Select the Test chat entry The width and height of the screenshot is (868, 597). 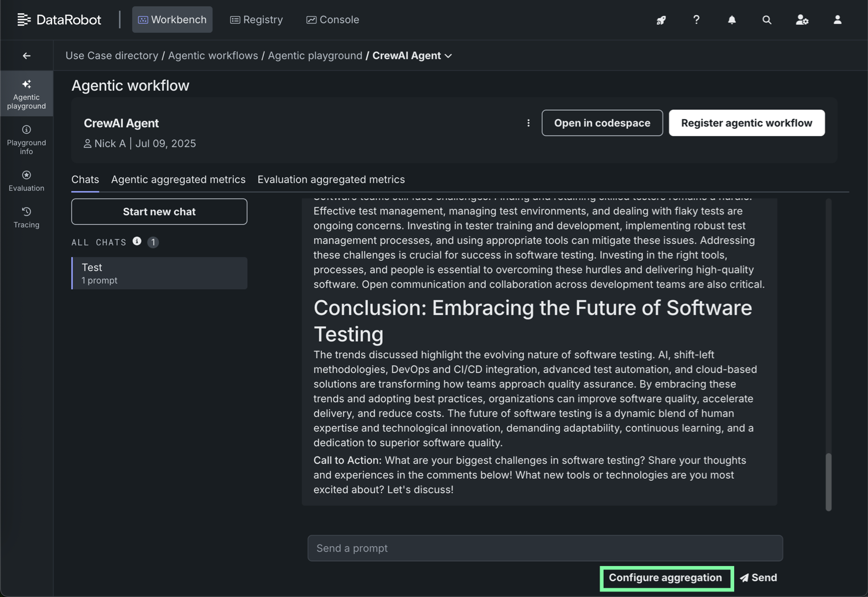pyautogui.click(x=159, y=273)
